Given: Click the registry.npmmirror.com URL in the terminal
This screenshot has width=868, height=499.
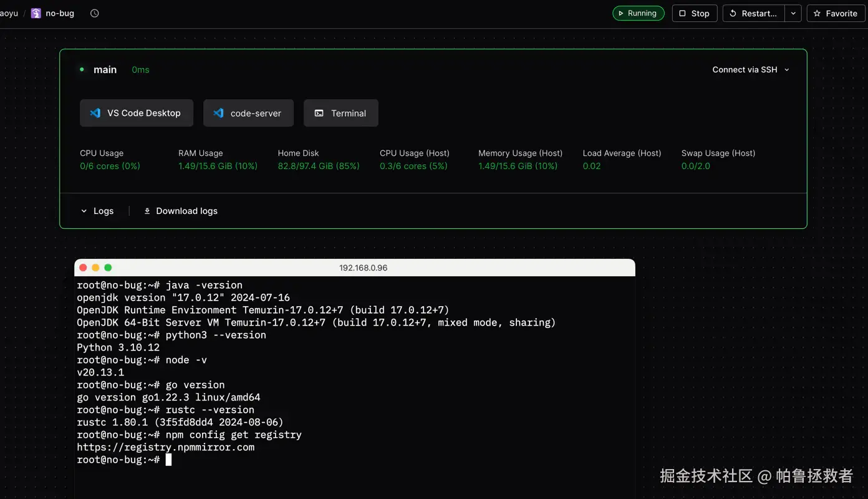Looking at the screenshot, I should (166, 447).
